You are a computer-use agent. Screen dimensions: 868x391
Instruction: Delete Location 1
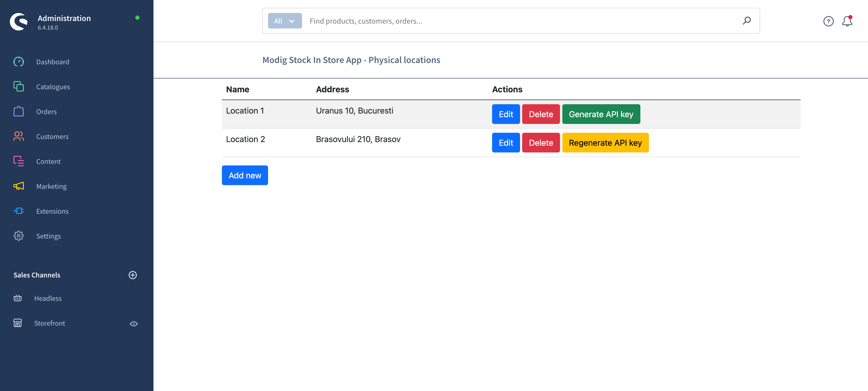541,114
